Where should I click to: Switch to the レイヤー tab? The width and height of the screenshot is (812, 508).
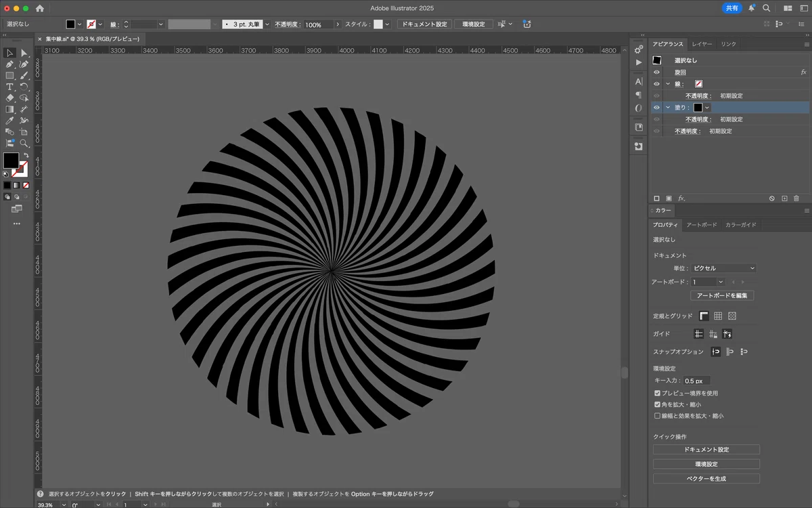click(702, 44)
